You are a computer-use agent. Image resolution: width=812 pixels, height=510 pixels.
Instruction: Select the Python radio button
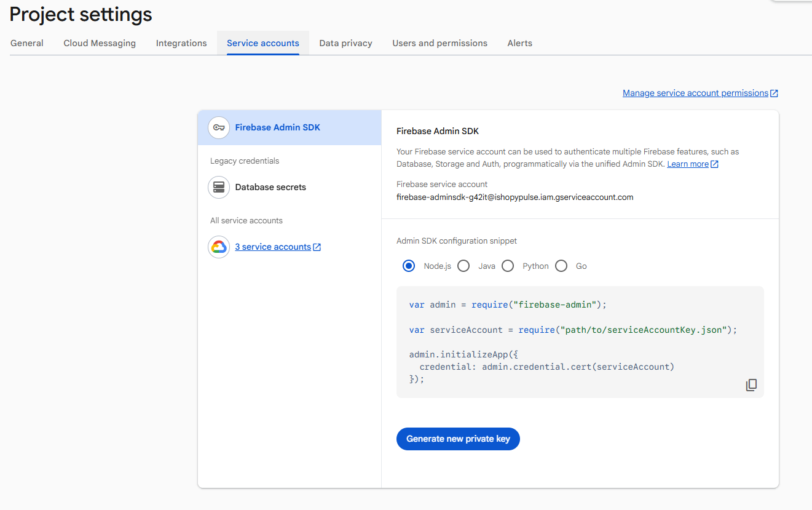pyautogui.click(x=508, y=266)
